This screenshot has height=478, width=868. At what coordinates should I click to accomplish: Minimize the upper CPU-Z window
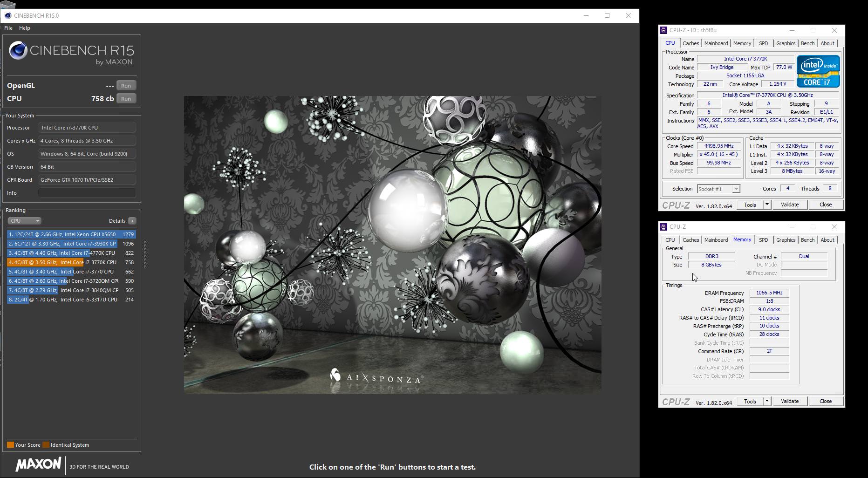792,30
